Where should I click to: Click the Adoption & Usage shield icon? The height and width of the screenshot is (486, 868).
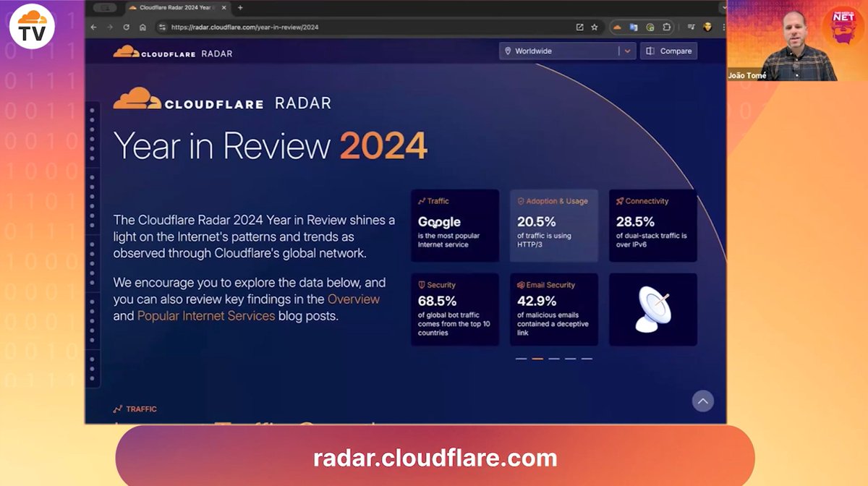[521, 201]
